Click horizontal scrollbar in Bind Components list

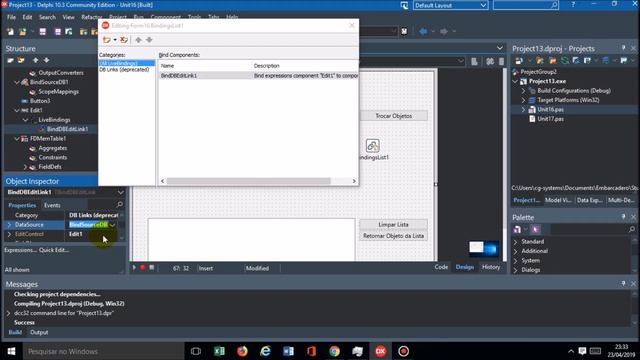click(x=248, y=181)
